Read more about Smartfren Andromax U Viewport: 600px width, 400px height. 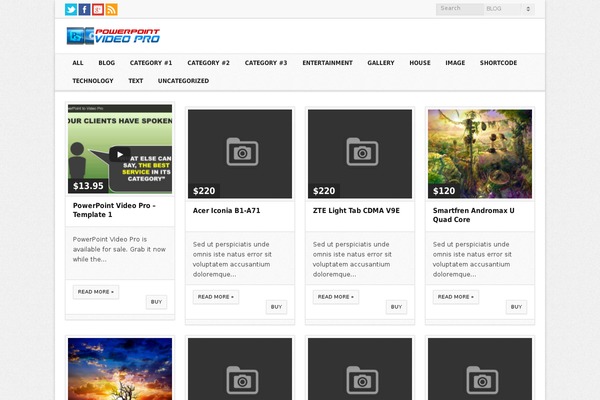click(x=456, y=297)
